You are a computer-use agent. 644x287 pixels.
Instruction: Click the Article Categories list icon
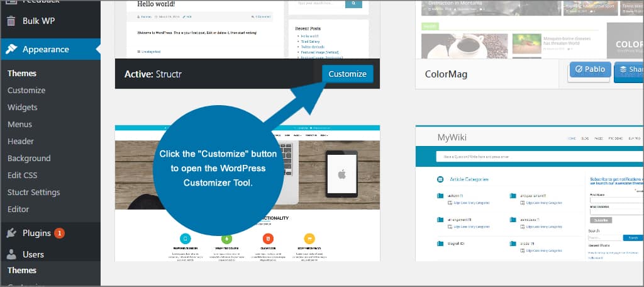(x=440, y=179)
